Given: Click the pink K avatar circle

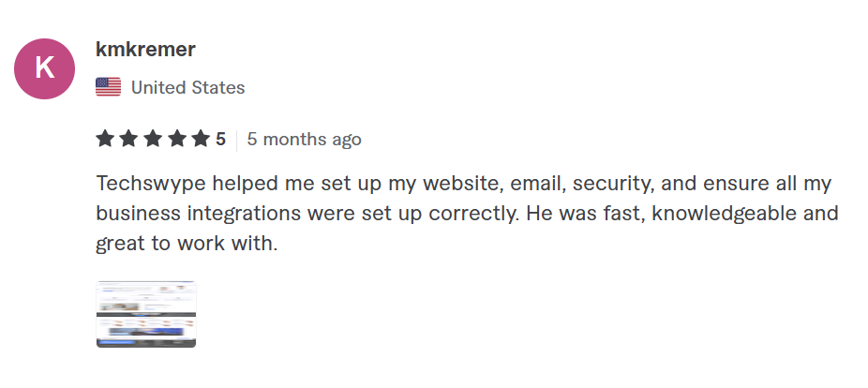Looking at the screenshot, I should [x=45, y=67].
